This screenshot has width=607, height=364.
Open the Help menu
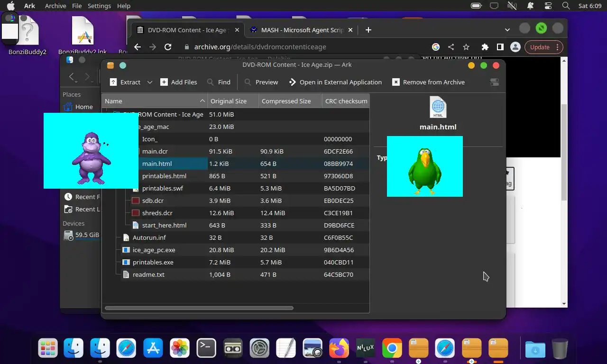[x=124, y=6]
